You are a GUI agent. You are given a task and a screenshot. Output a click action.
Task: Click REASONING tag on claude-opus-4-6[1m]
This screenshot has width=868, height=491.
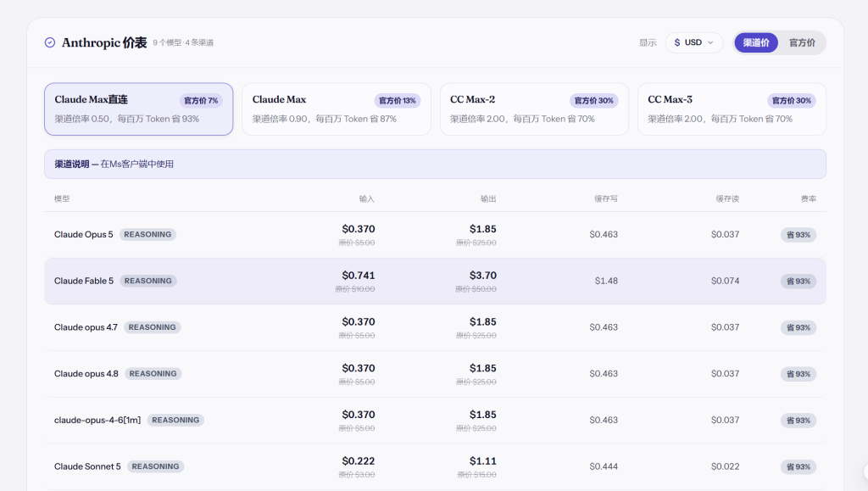tap(175, 420)
